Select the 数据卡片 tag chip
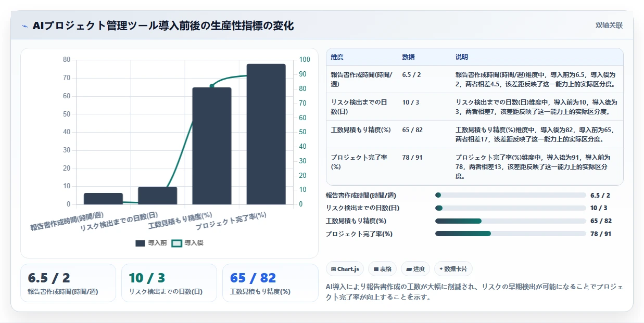This screenshot has height=323, width=644. click(453, 269)
